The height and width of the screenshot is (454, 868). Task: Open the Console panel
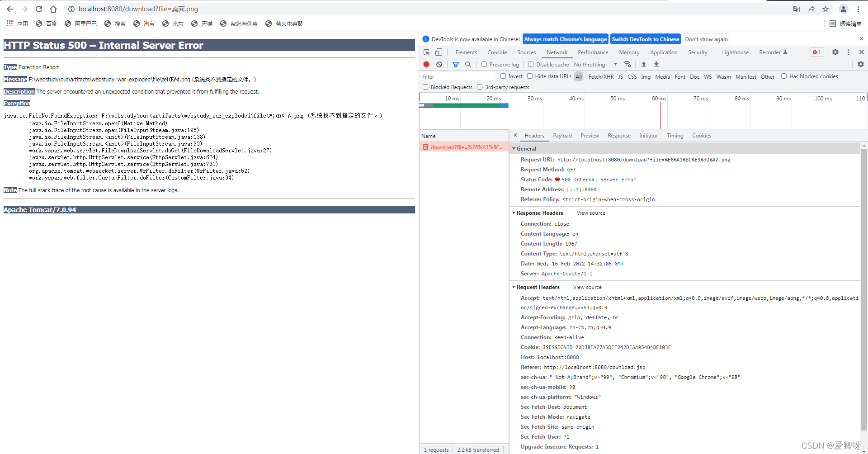497,52
